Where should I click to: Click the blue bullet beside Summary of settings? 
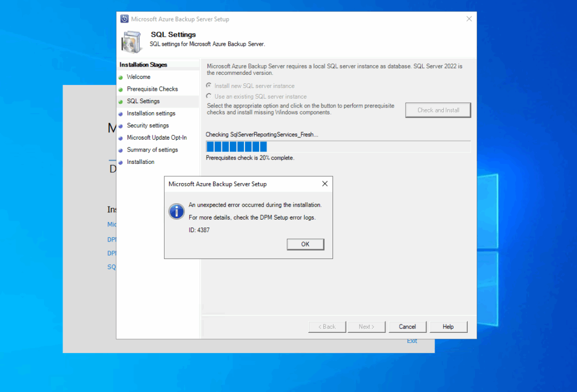tap(121, 150)
